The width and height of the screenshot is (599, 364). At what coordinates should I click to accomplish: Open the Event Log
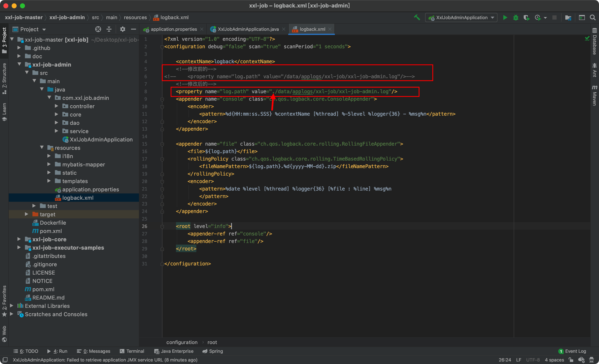coord(572,351)
